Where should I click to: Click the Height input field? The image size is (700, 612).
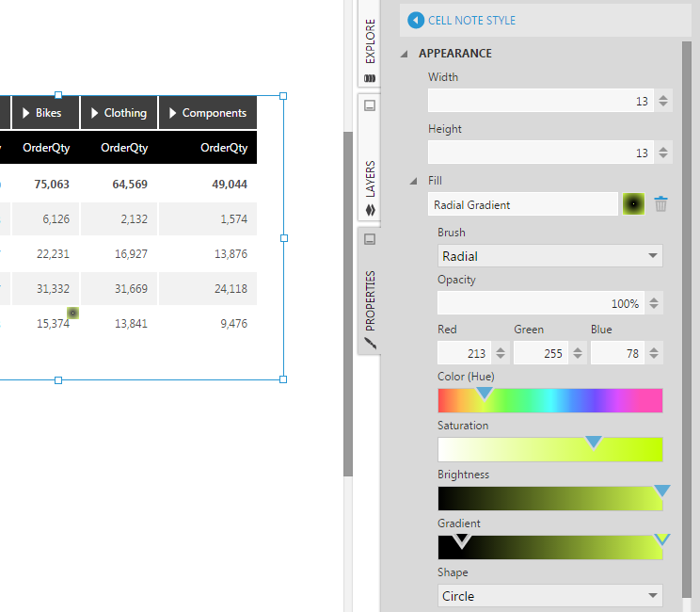(541, 153)
